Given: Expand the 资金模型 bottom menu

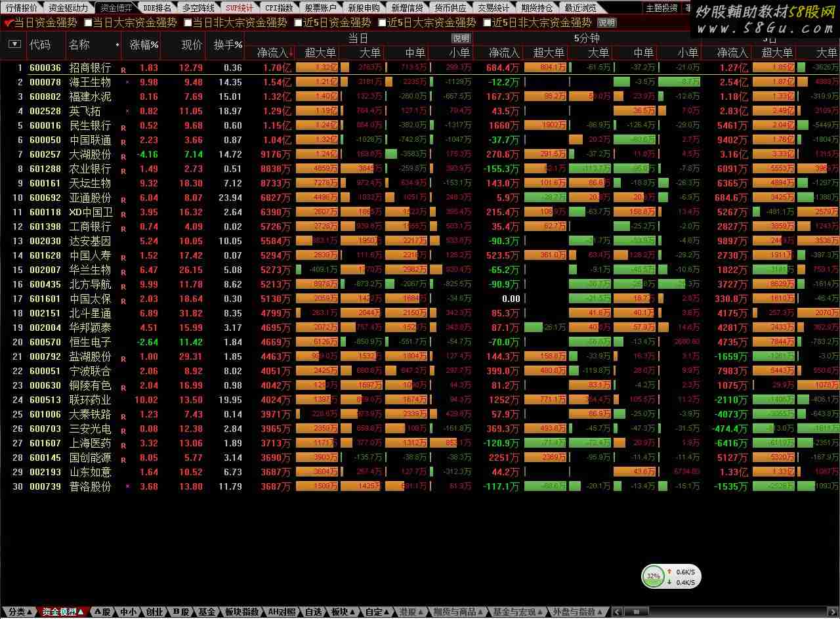Looking at the screenshot, I should click(x=63, y=612).
